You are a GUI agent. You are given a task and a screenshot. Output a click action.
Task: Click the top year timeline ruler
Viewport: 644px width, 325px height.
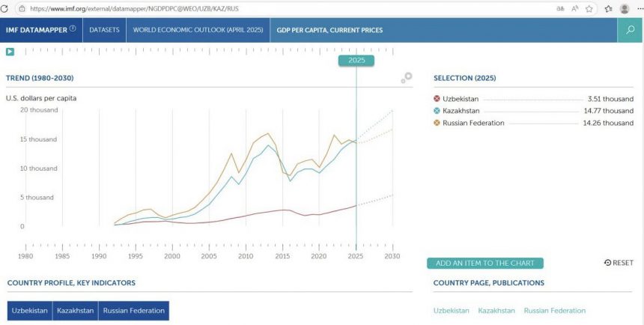tap(209, 51)
